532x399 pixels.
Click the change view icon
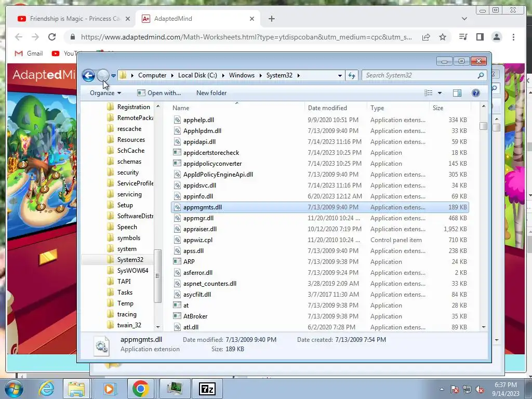click(429, 93)
